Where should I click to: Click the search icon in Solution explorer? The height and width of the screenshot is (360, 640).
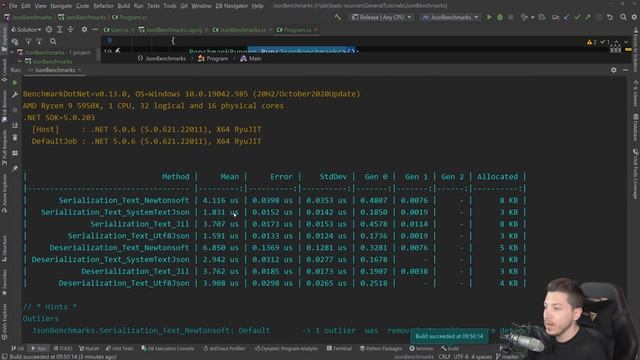(53, 42)
